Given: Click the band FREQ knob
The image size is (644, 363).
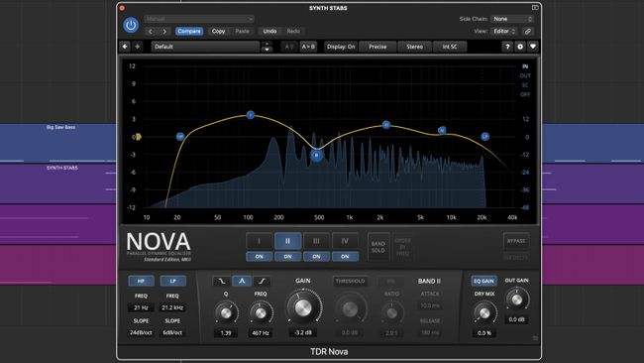Looking at the screenshot, I should click(261, 313).
